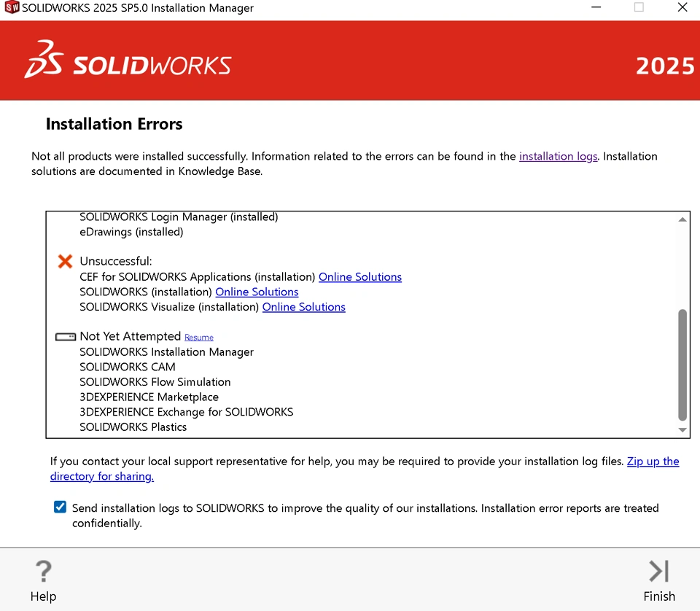Select SOLIDWORKS Installation Manager list entry
Viewport: 700px width, 611px height.
166,352
